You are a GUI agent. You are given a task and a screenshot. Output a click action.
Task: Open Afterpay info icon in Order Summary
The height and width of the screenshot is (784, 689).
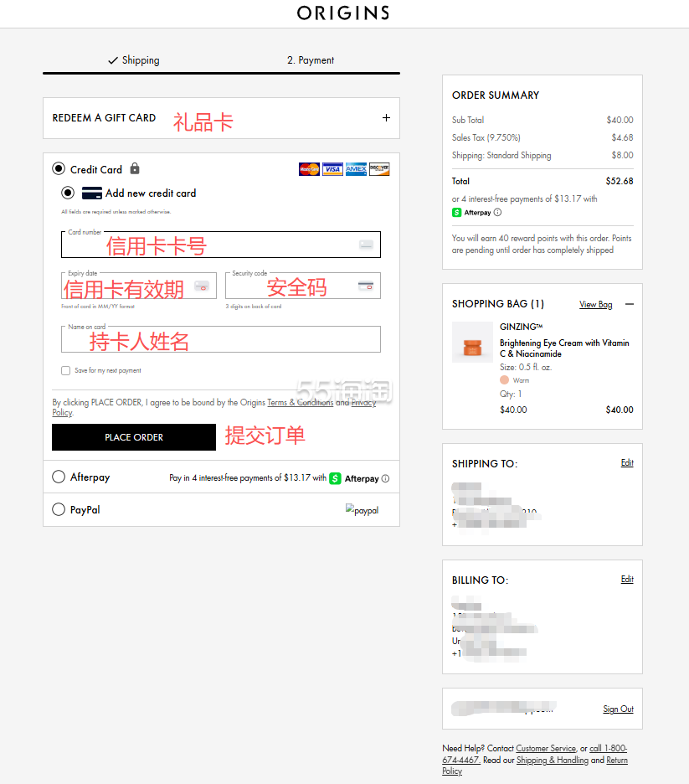[x=497, y=212]
